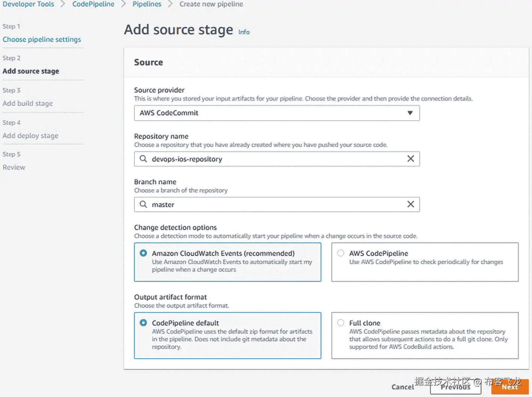Choose Full clone output artifact format
The image size is (532, 397).
(341, 323)
